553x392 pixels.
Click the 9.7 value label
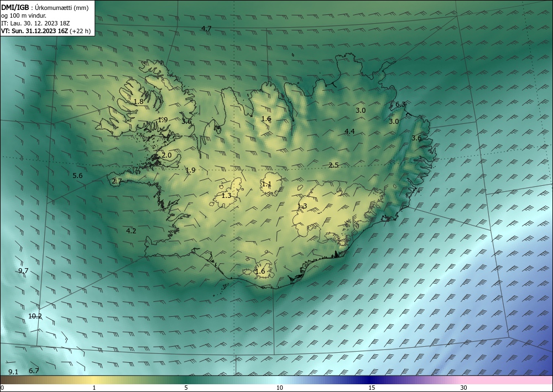coord(23,271)
